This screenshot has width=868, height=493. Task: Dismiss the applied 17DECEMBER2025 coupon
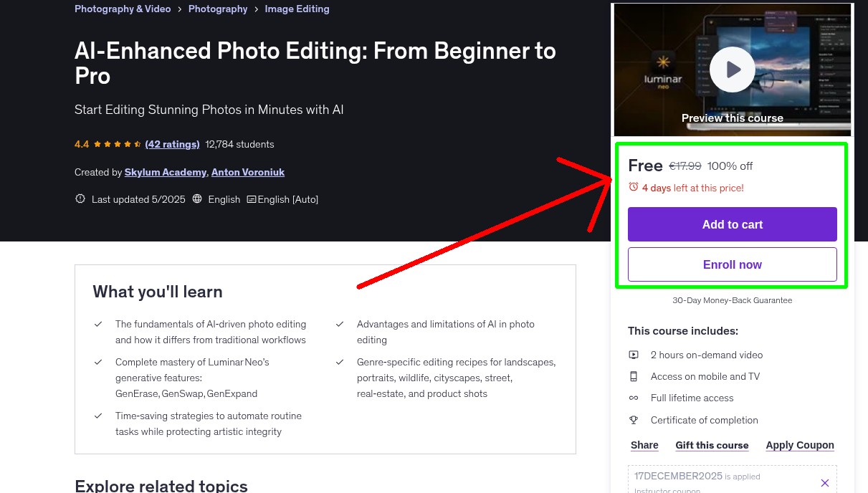[x=824, y=482]
